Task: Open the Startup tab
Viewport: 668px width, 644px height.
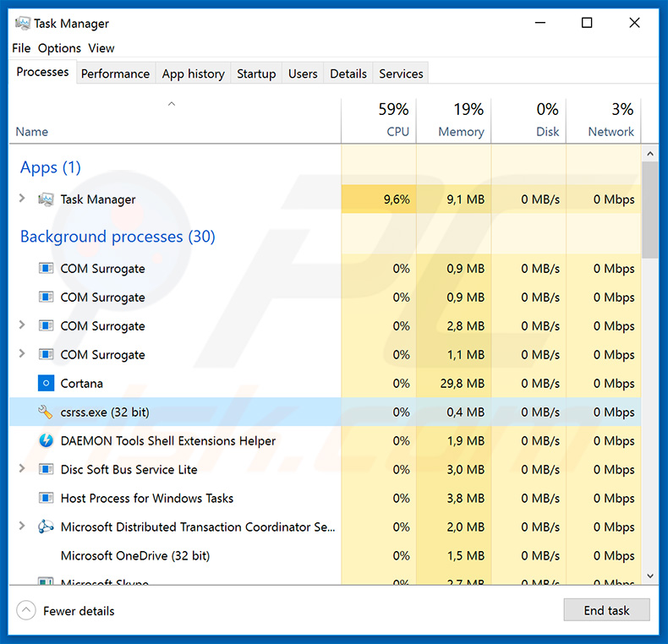Action: coord(256,74)
